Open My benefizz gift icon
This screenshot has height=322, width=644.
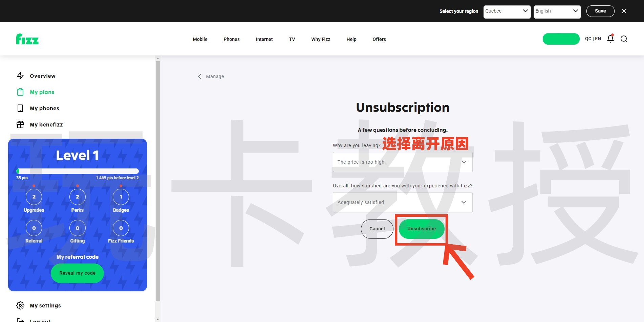point(20,124)
